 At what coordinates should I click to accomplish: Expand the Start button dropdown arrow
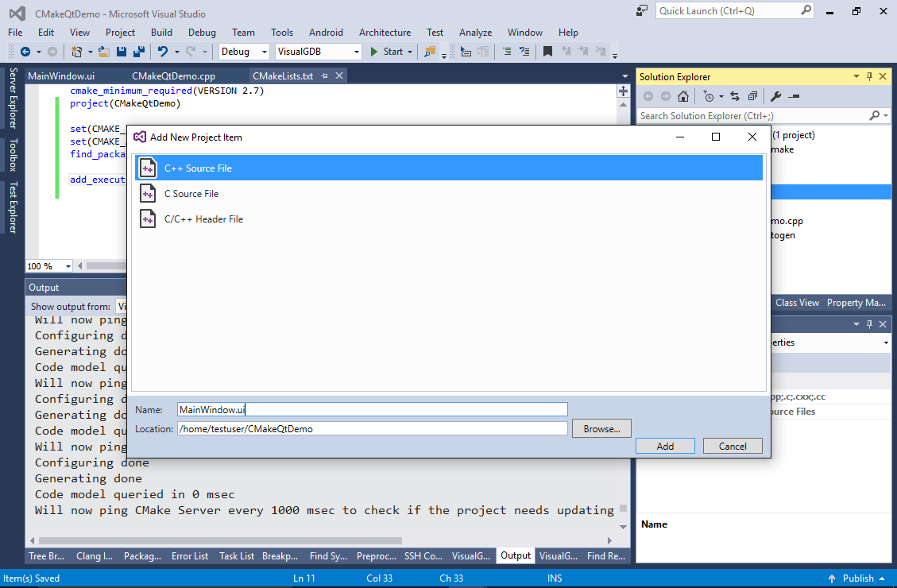click(x=410, y=52)
